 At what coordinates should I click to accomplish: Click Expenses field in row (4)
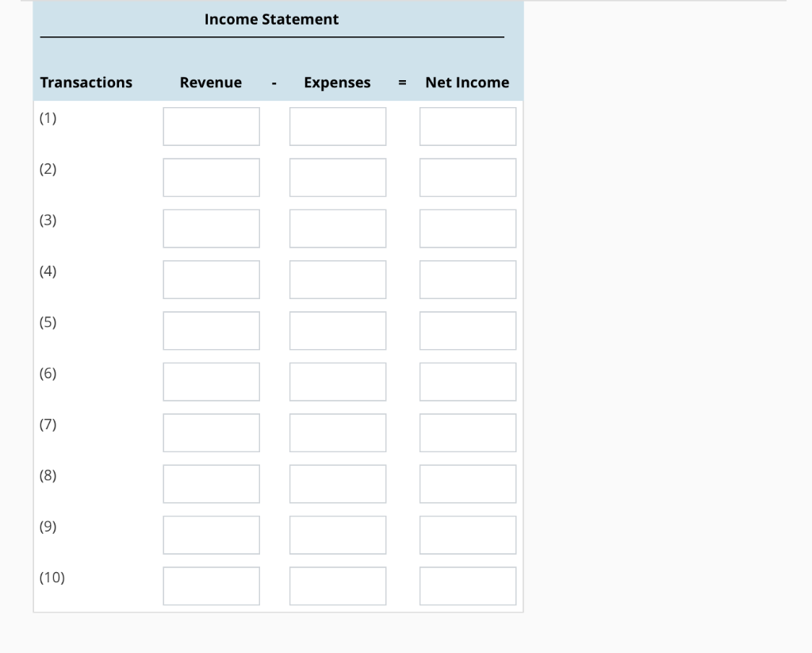(x=338, y=280)
